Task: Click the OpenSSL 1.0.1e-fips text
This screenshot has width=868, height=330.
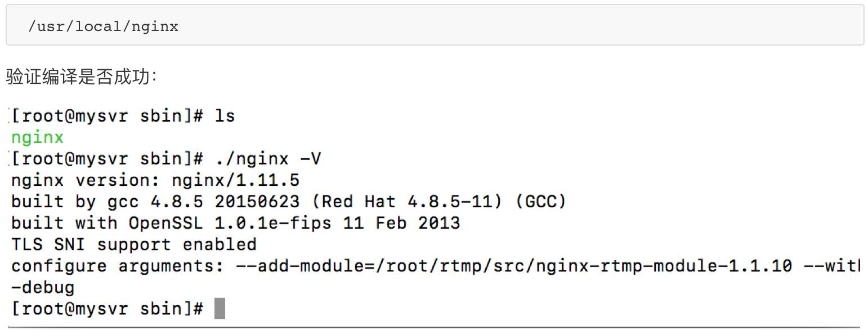Action: coord(230,223)
